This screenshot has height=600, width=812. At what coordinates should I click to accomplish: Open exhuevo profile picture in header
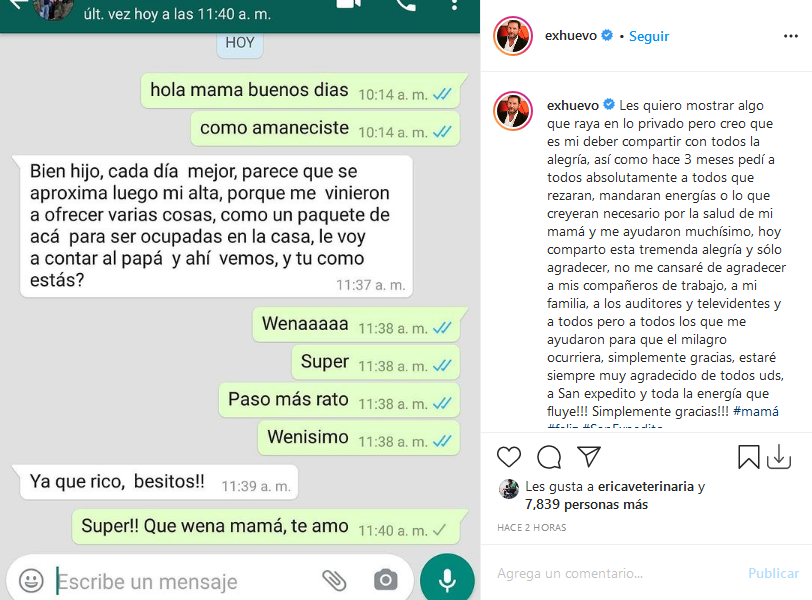point(513,36)
